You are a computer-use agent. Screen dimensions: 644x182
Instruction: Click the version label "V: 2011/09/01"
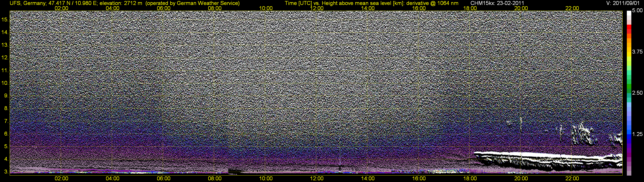pyautogui.click(x=623, y=3)
